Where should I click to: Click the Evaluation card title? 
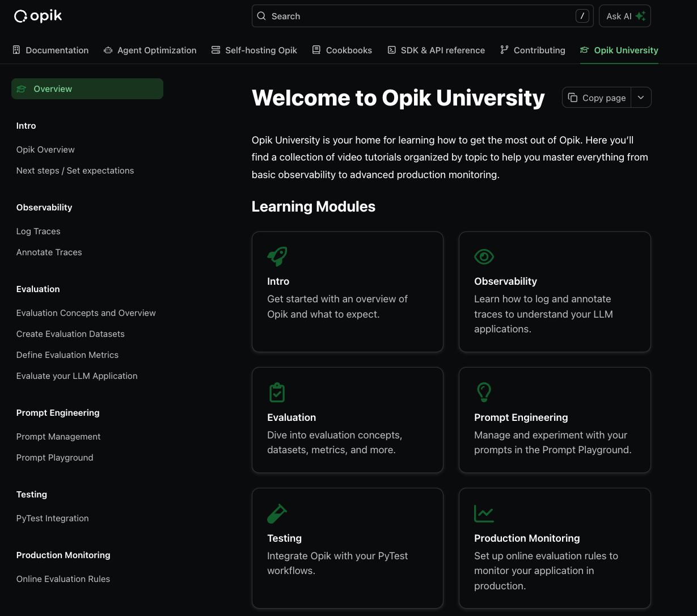point(292,417)
